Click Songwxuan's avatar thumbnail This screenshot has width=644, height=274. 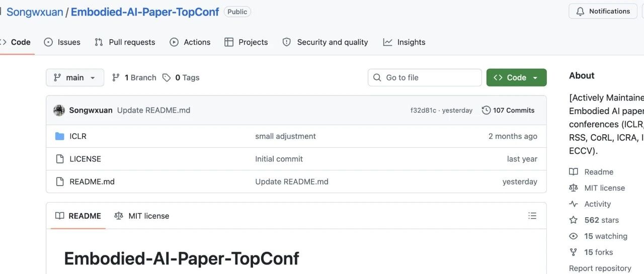(59, 110)
